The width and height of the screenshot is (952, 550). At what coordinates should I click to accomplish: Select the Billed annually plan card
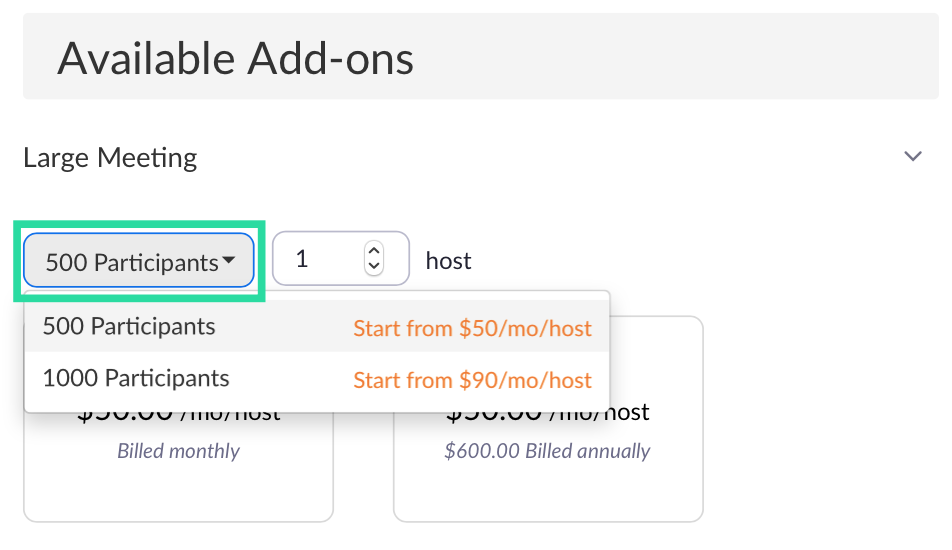(x=548, y=480)
